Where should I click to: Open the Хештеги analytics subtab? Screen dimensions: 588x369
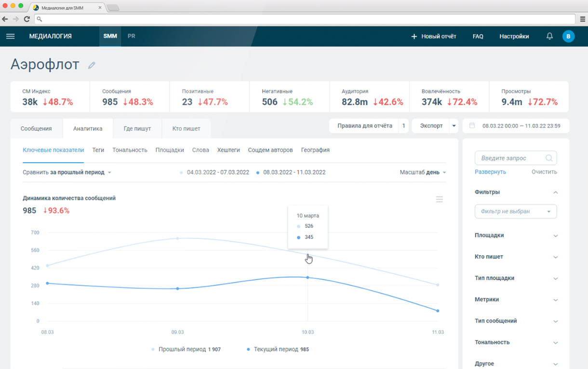coord(228,150)
